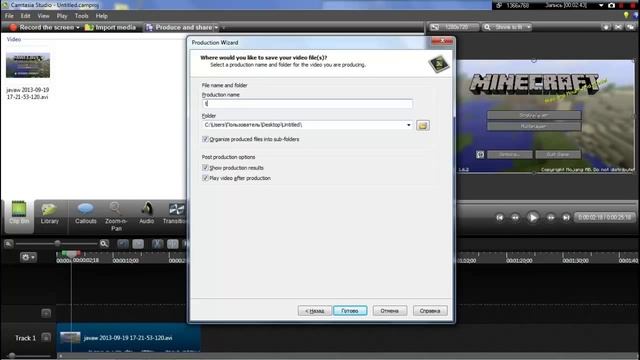
Task: Click the skip-to-end button
Action: pos(566,218)
